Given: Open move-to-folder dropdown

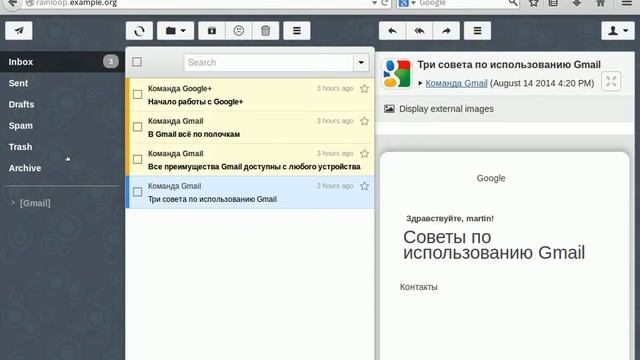Looking at the screenshot, I should pyautogui.click(x=176, y=31).
